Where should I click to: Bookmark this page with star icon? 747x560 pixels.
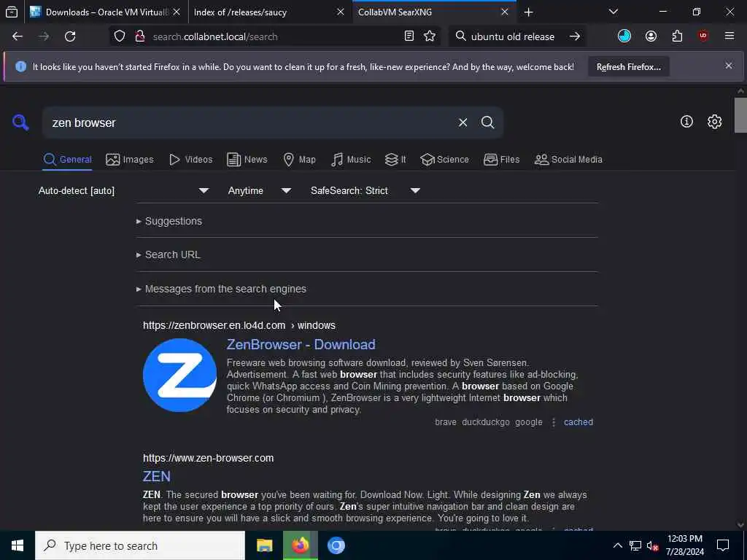(x=430, y=36)
